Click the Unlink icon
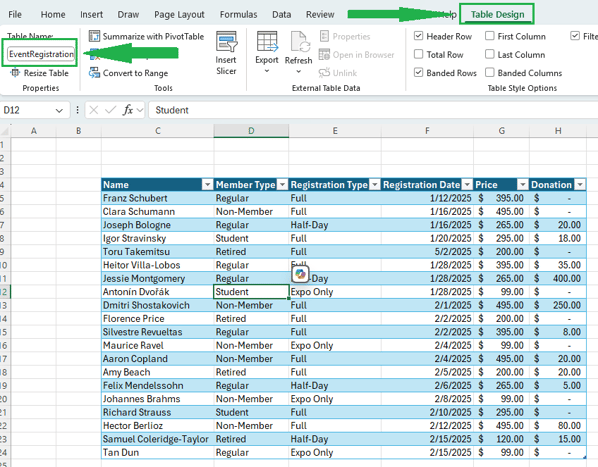 (324, 72)
